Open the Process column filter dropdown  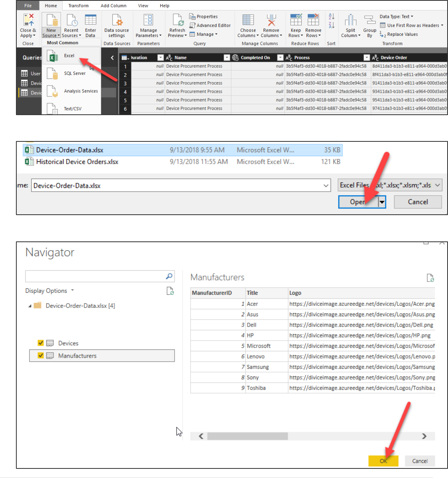click(367, 57)
